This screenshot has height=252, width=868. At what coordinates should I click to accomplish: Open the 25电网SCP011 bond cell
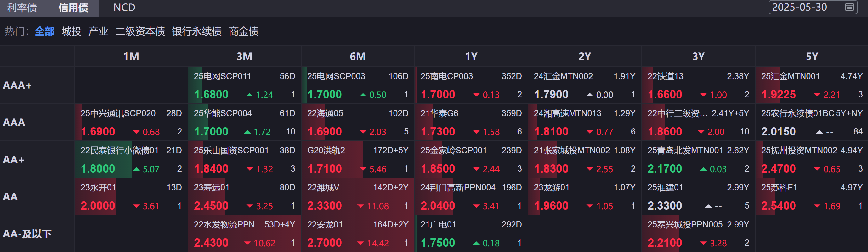(244, 85)
